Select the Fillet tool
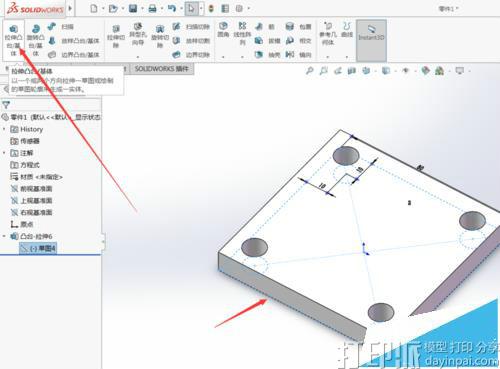This screenshot has width=500, height=369. coord(223,30)
